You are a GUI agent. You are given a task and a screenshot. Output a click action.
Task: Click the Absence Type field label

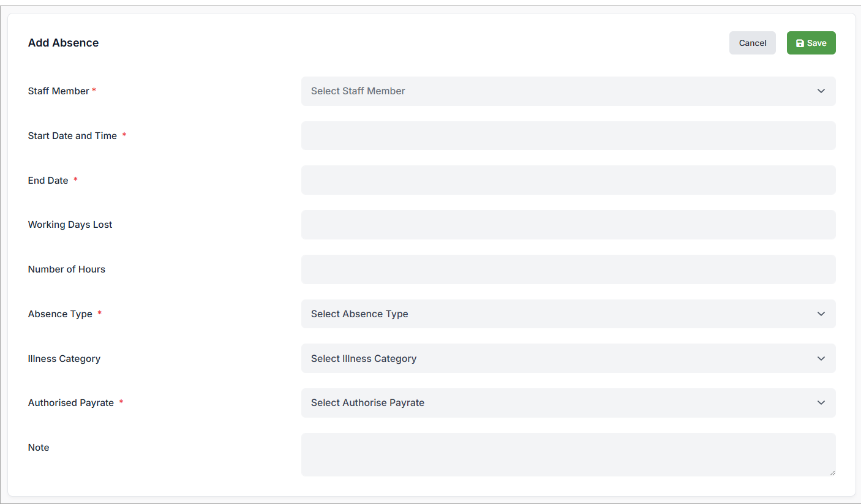(60, 314)
